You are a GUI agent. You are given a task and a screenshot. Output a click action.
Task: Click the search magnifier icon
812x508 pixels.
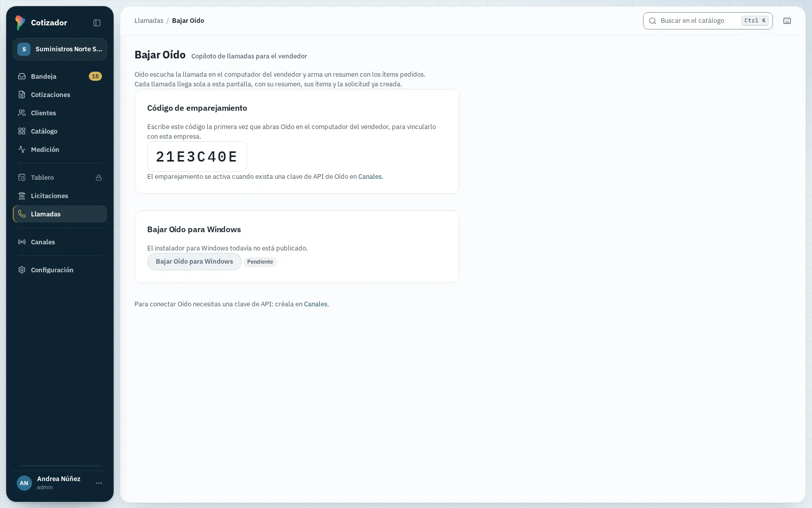pos(653,21)
